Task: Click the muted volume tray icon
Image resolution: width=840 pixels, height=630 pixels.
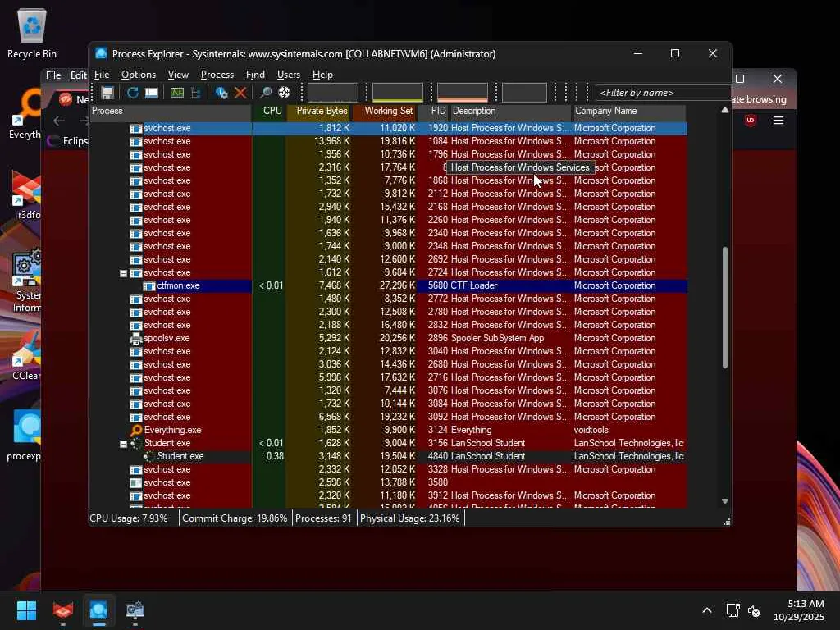Action: click(x=754, y=610)
